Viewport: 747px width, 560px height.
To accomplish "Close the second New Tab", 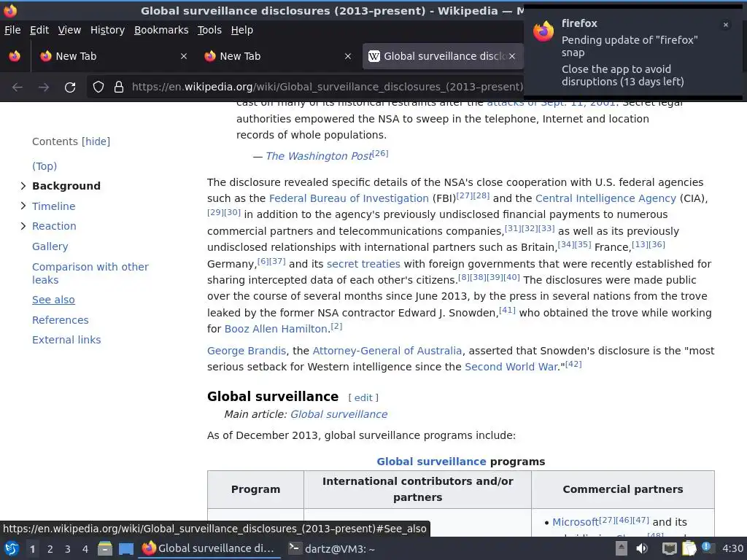I will pyautogui.click(x=348, y=56).
